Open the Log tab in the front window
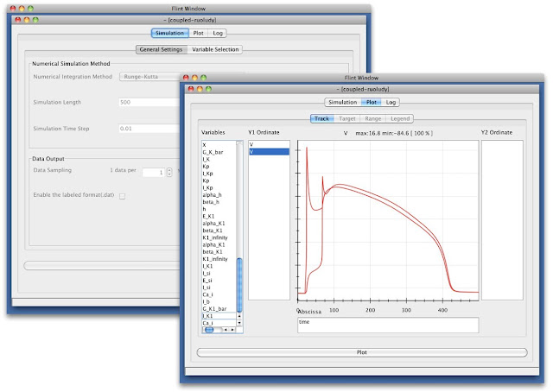Image resolution: width=553 pixels, height=392 pixels. click(391, 102)
